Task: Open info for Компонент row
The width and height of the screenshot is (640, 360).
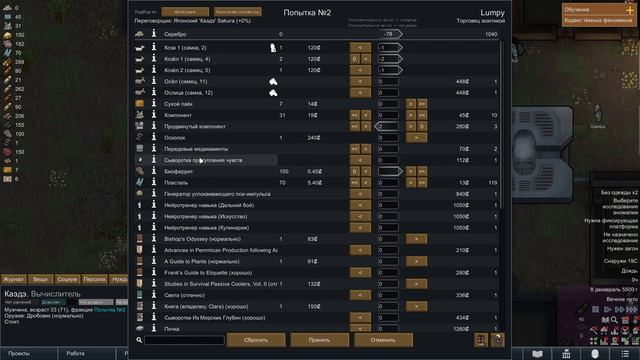Action: click(x=154, y=115)
